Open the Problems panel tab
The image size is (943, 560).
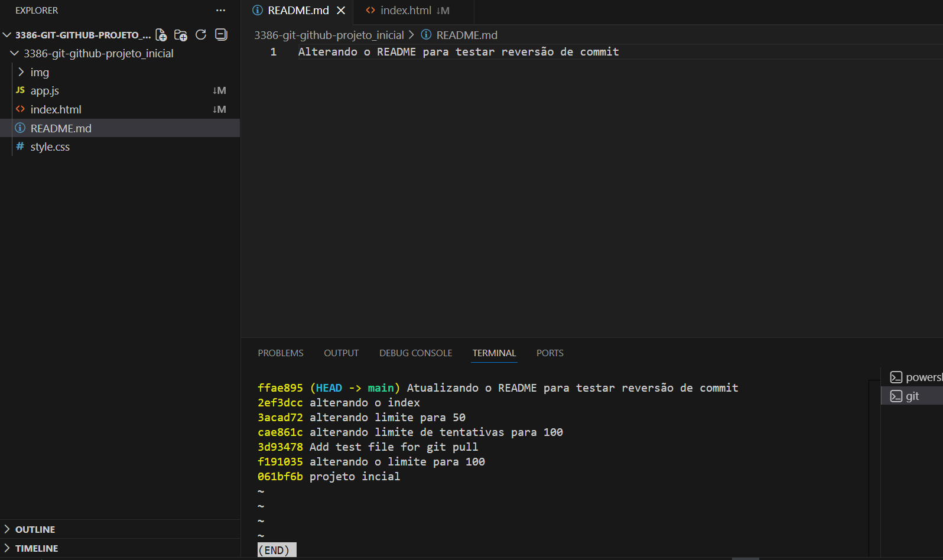click(x=281, y=353)
